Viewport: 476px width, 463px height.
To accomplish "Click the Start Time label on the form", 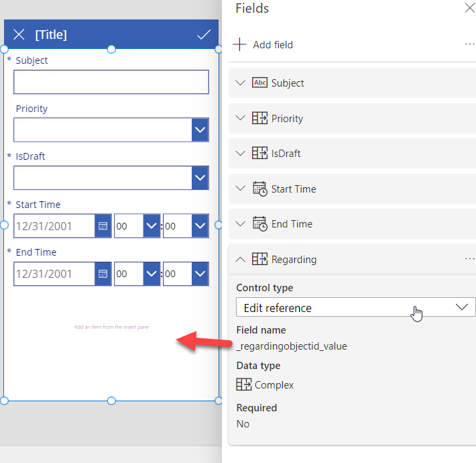I will click(38, 205).
